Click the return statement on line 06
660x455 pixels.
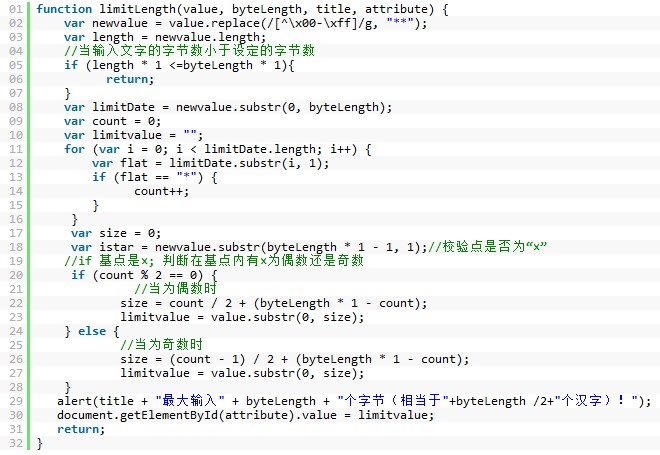click(131, 79)
